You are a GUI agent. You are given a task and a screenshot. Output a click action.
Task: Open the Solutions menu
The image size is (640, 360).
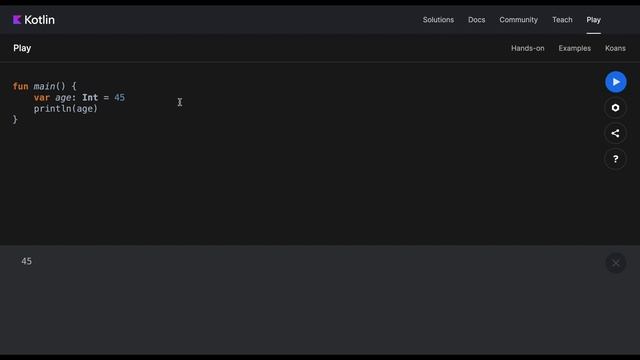pyautogui.click(x=438, y=20)
